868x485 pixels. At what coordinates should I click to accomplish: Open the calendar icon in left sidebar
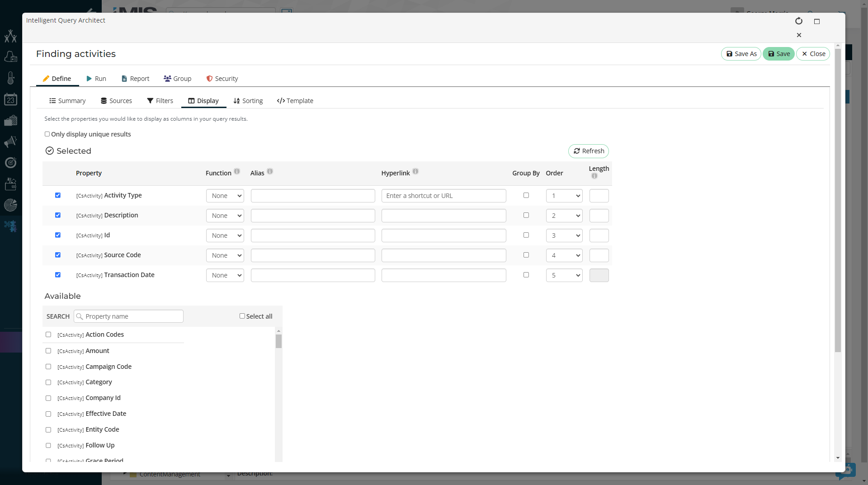(10, 99)
